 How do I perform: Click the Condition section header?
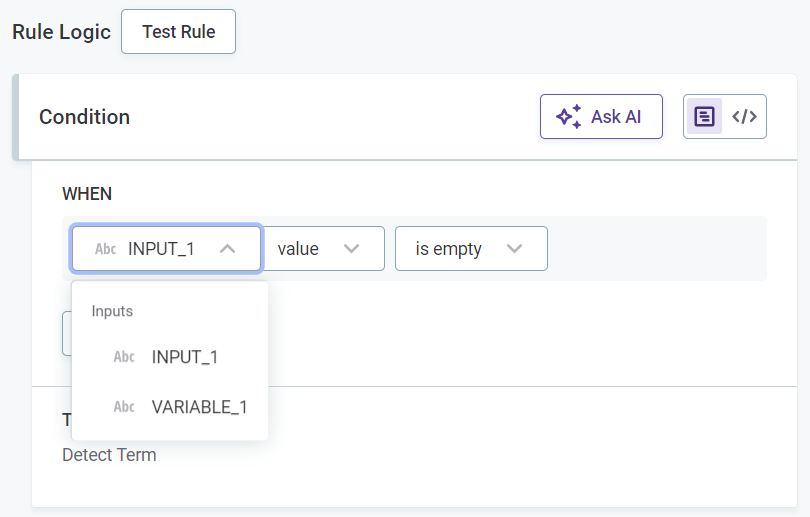coord(85,117)
